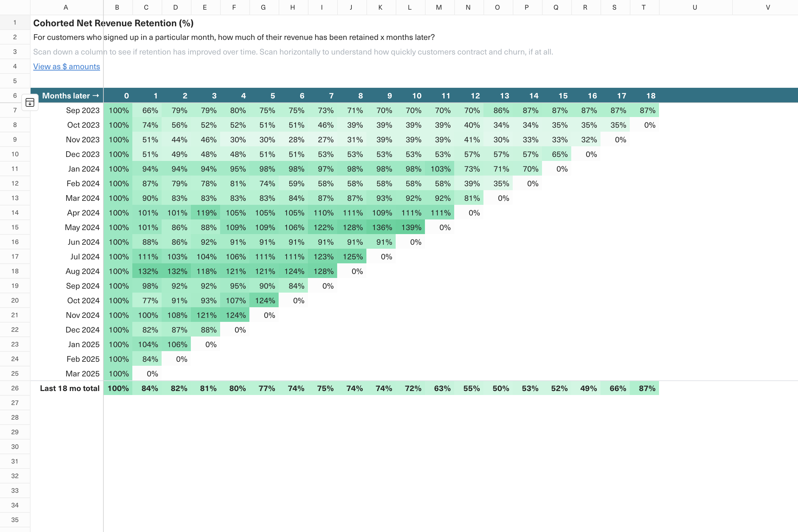Open the 'View as $ amounts' link
The height and width of the screenshot is (532, 798).
point(66,66)
